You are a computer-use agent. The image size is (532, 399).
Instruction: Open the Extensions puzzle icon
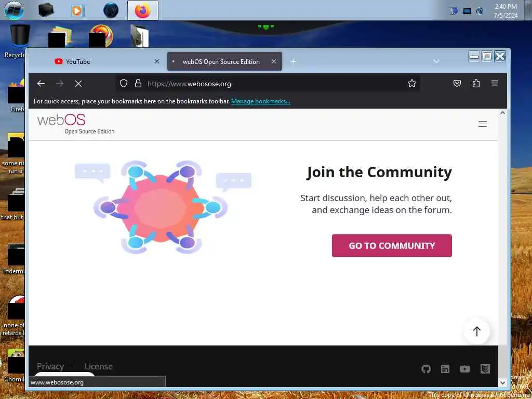(x=476, y=84)
